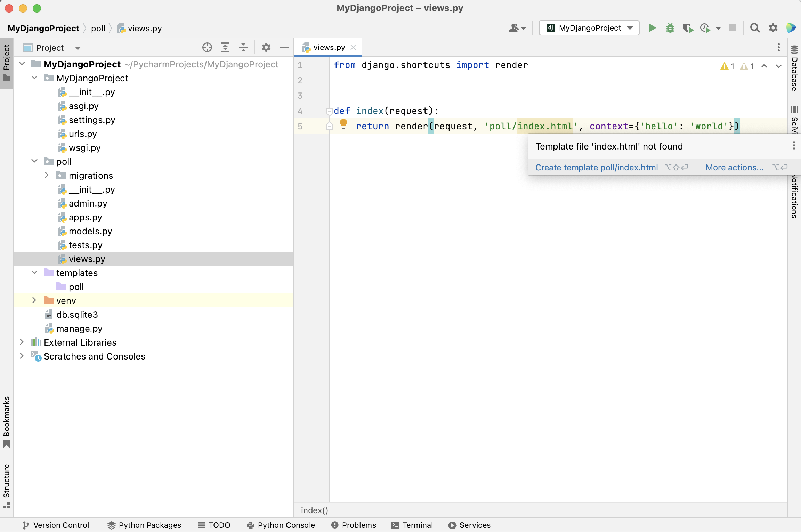Open IDE settings gear in toolbar
801x532 pixels.
tap(773, 28)
